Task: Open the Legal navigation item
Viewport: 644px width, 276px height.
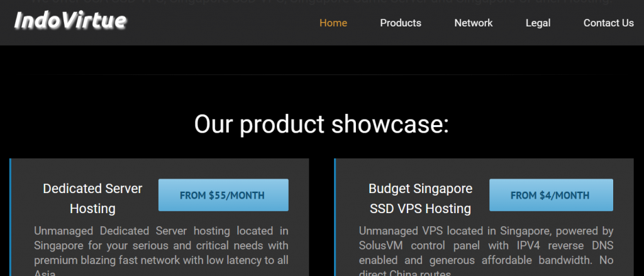Action: pyautogui.click(x=538, y=23)
